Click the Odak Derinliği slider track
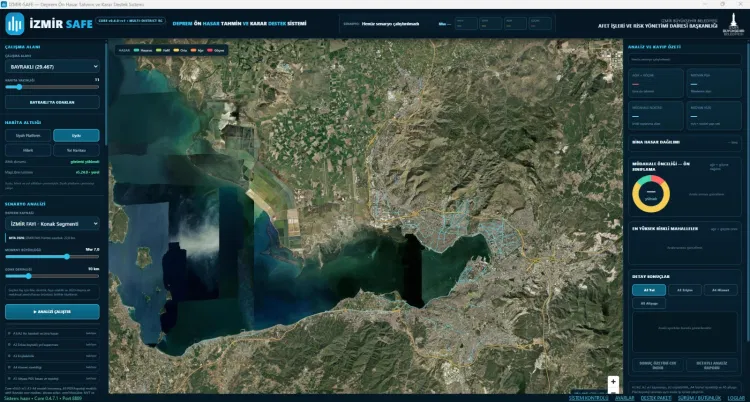This screenshot has width=750, height=402. pyautogui.click(x=52, y=276)
